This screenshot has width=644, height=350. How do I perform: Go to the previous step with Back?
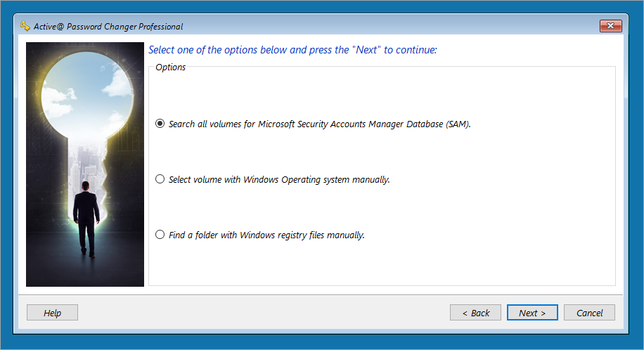pos(475,313)
